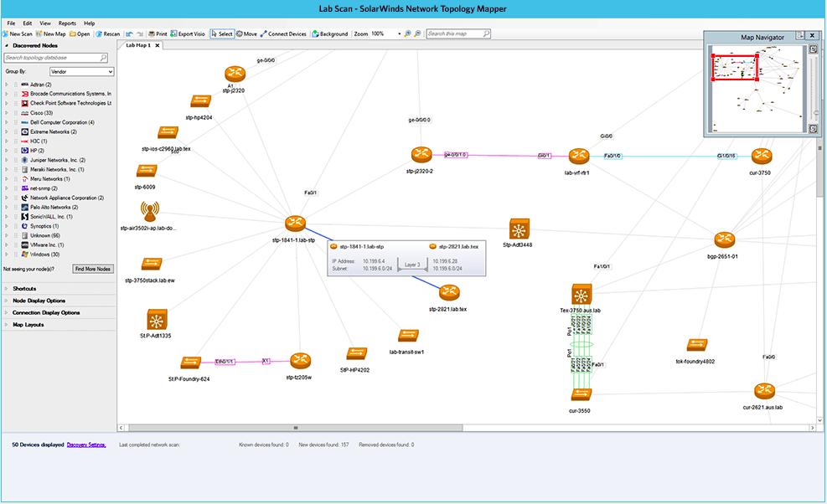This screenshot has width=827, height=504.
Task: Expand the Cisco (33) vendor group
Action: coord(7,113)
